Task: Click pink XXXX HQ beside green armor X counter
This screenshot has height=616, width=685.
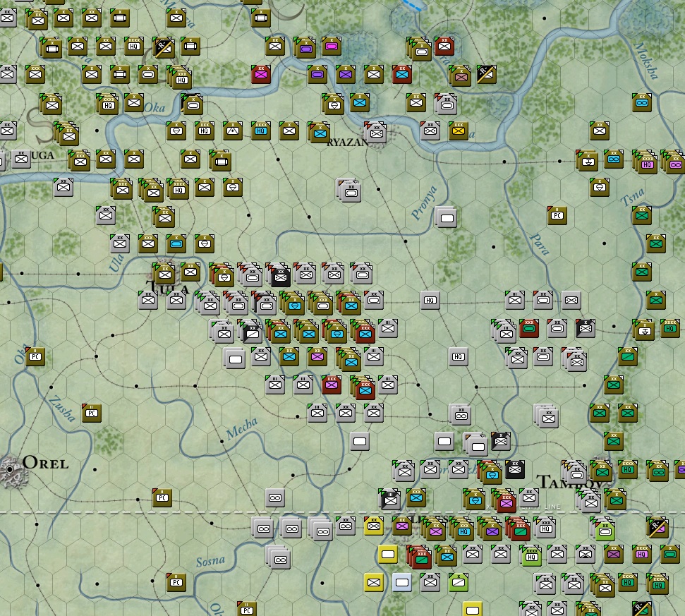Action: click(x=642, y=555)
